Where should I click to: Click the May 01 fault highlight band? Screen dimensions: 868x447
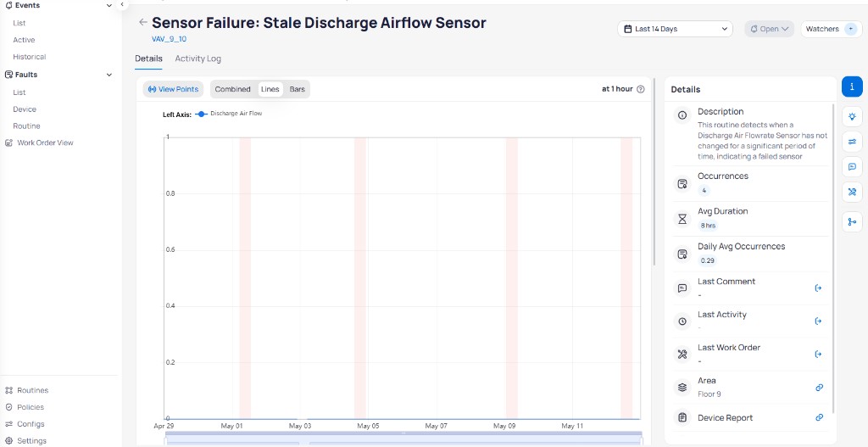pos(245,278)
